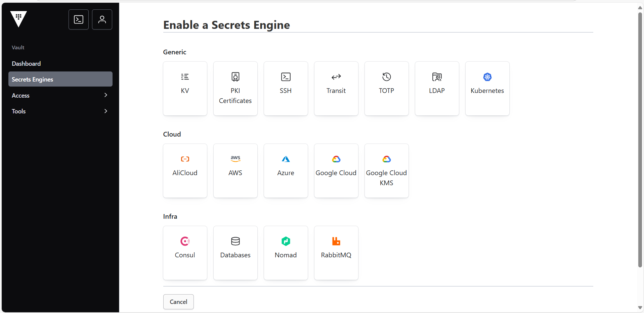Image resolution: width=644 pixels, height=313 pixels.
Task: Open the user profile menu icon
Action: click(102, 19)
